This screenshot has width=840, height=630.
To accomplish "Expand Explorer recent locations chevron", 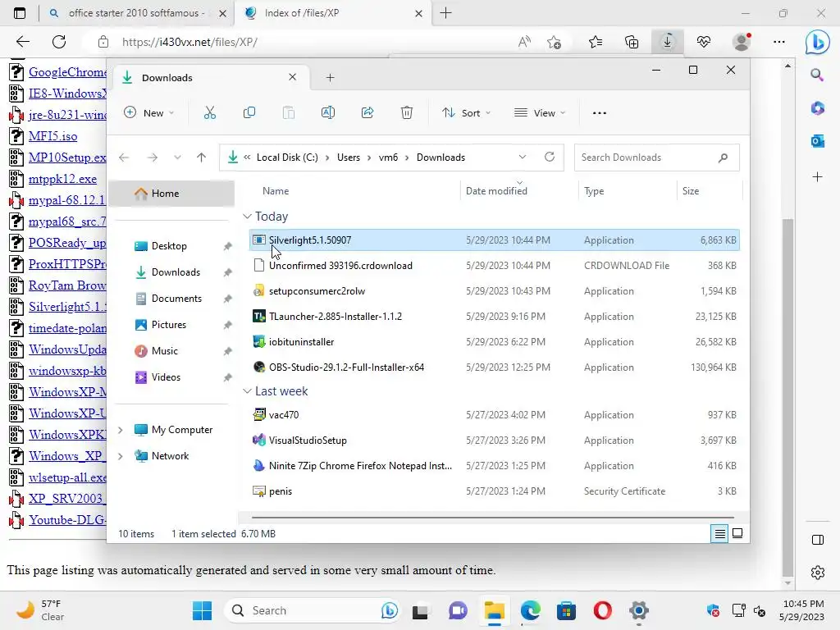I will 177,157.
